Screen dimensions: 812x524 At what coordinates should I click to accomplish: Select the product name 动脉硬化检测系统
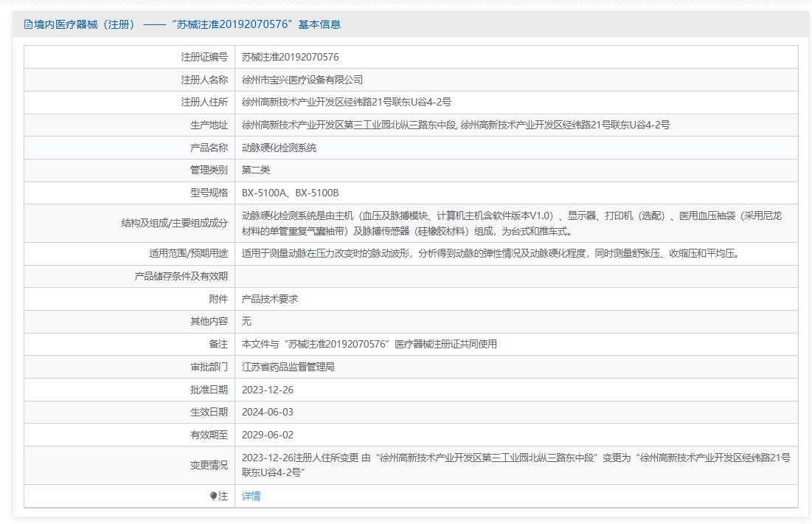coord(279,148)
